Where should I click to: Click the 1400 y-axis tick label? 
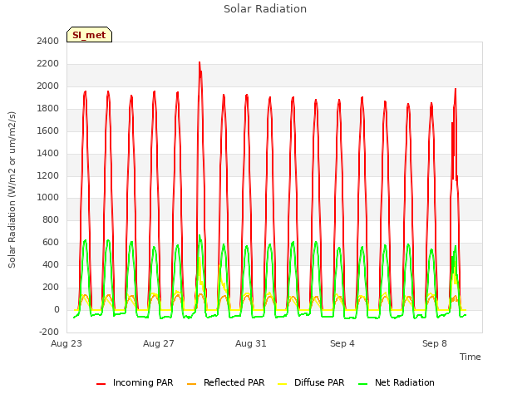click(x=48, y=153)
